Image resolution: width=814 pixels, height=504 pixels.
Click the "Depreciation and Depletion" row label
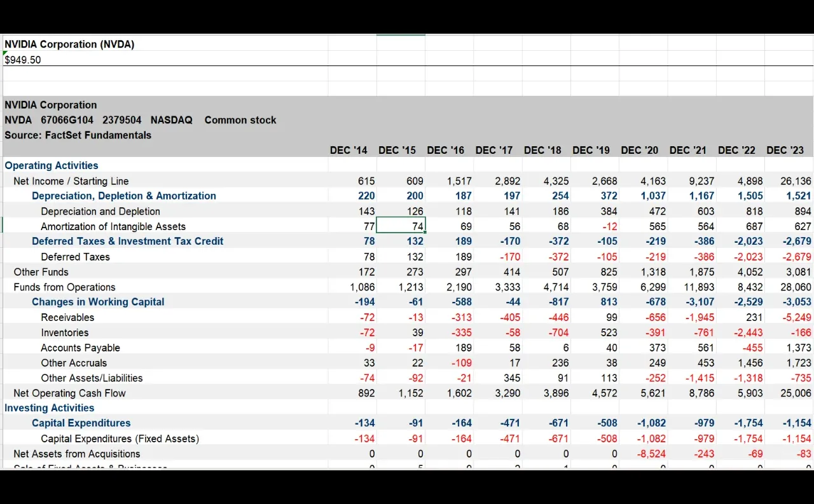coord(100,211)
